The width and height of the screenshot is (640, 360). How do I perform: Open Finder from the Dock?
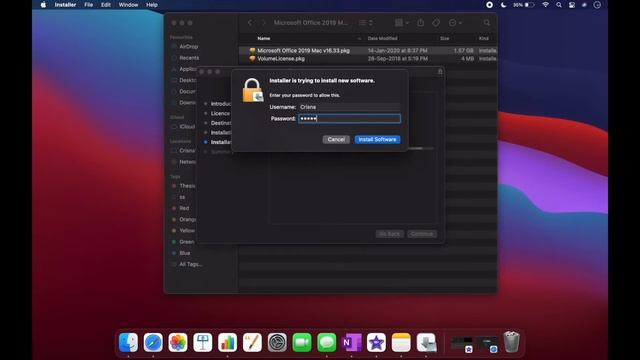[x=128, y=342]
